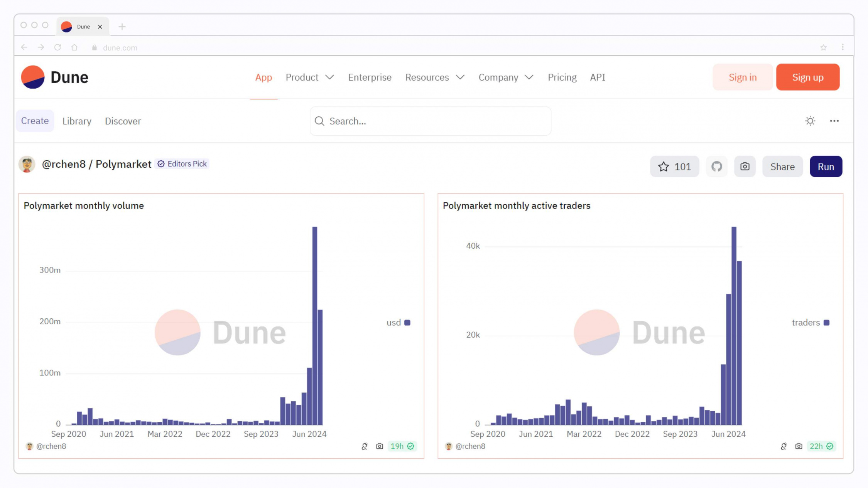Open the Pricing page

(x=562, y=77)
